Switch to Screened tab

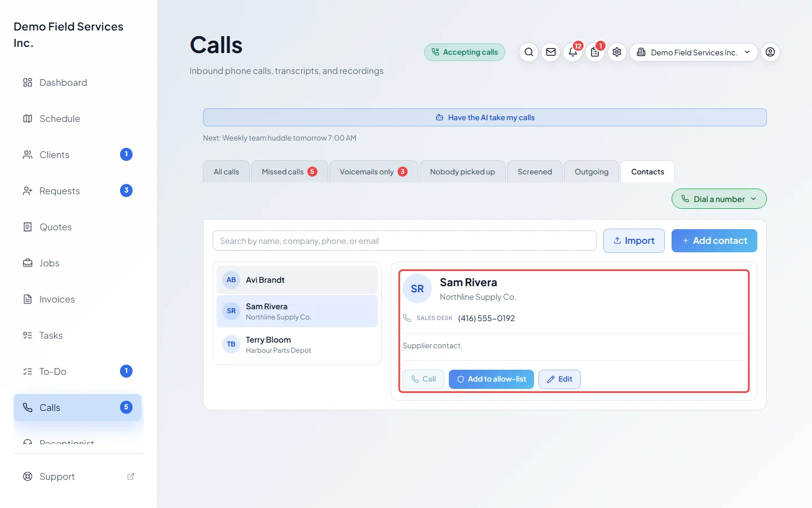click(x=535, y=172)
